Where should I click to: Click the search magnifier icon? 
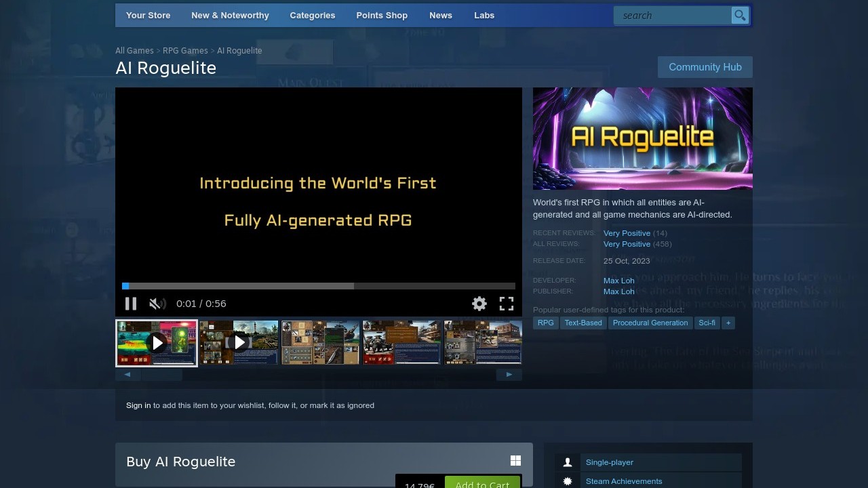click(740, 15)
